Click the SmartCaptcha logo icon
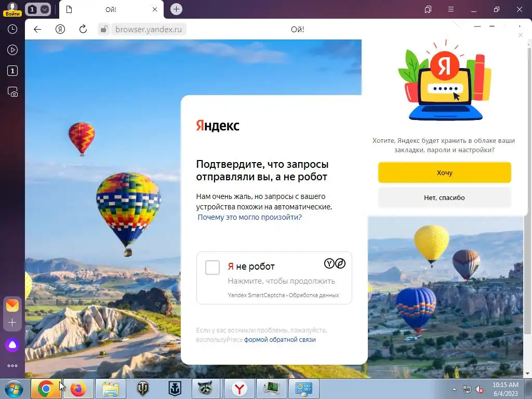 point(335,263)
